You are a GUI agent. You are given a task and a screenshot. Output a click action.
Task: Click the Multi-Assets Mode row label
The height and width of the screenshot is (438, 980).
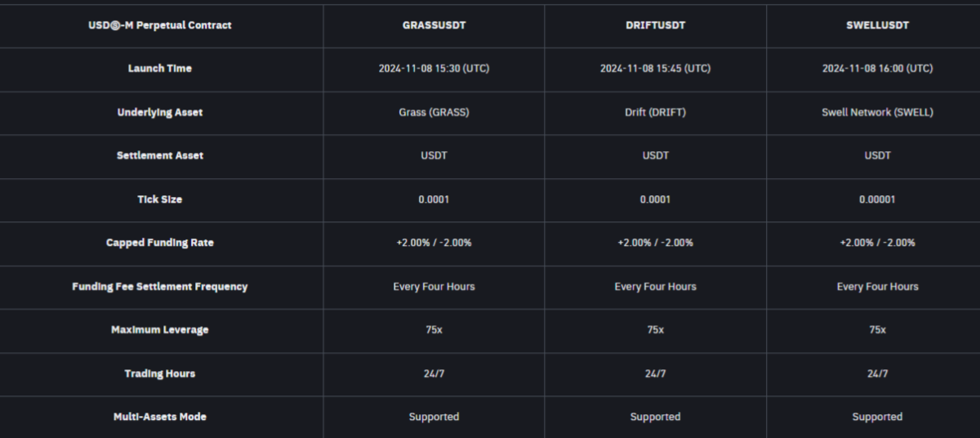pyautogui.click(x=160, y=417)
